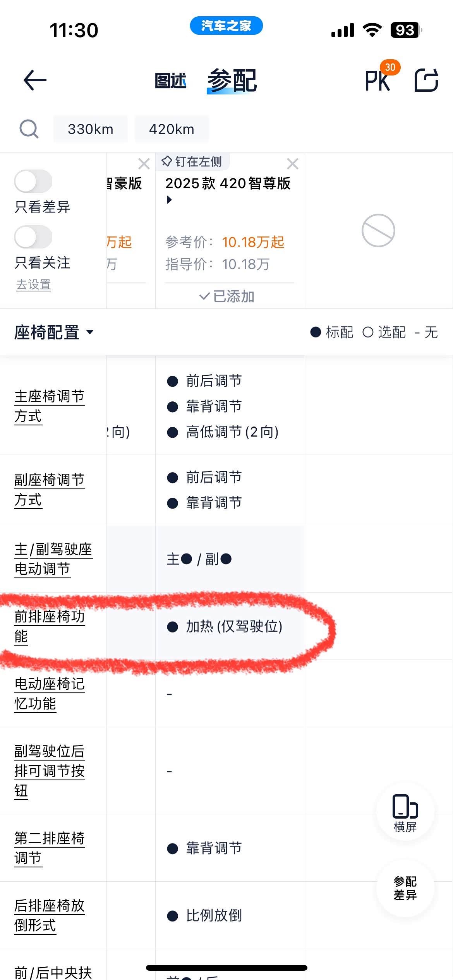Image resolution: width=453 pixels, height=980 pixels.
Task: Open 前排座椅功能 parameter explanation
Action: 49,626
